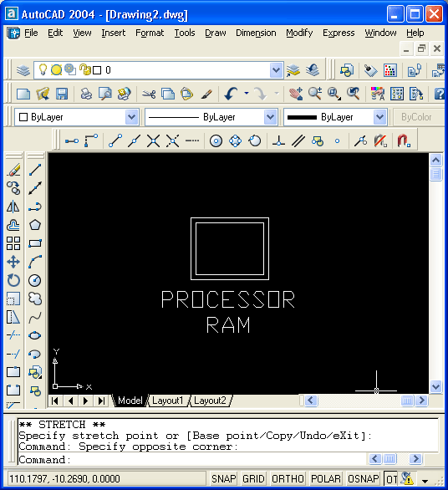Viewport: 448px width, 490px height.
Task: Click the Command line input field
Action: (x=193, y=459)
